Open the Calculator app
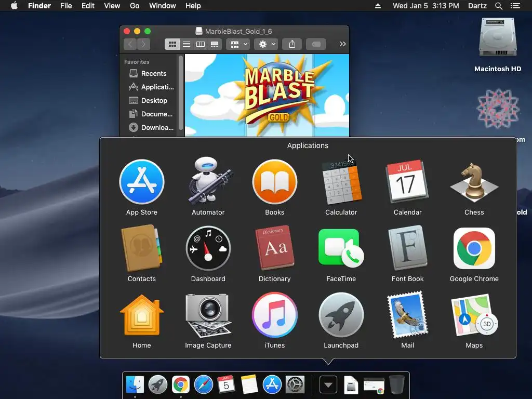 (341, 182)
